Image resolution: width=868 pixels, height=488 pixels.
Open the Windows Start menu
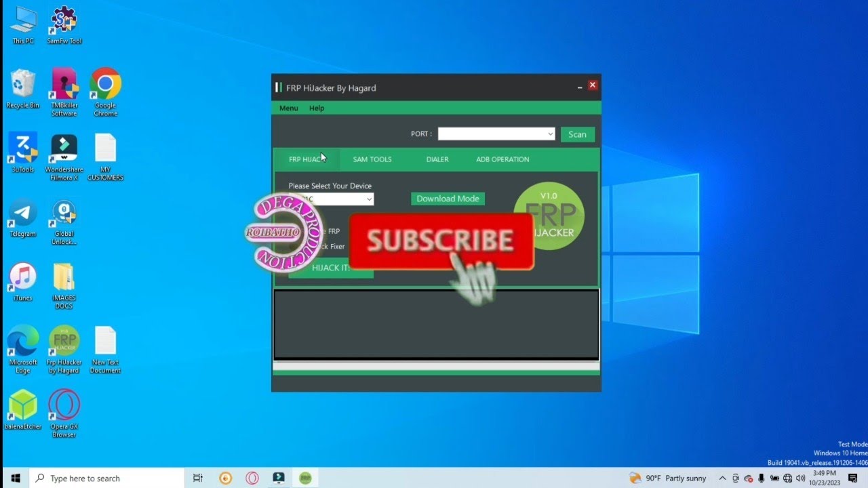point(15,478)
